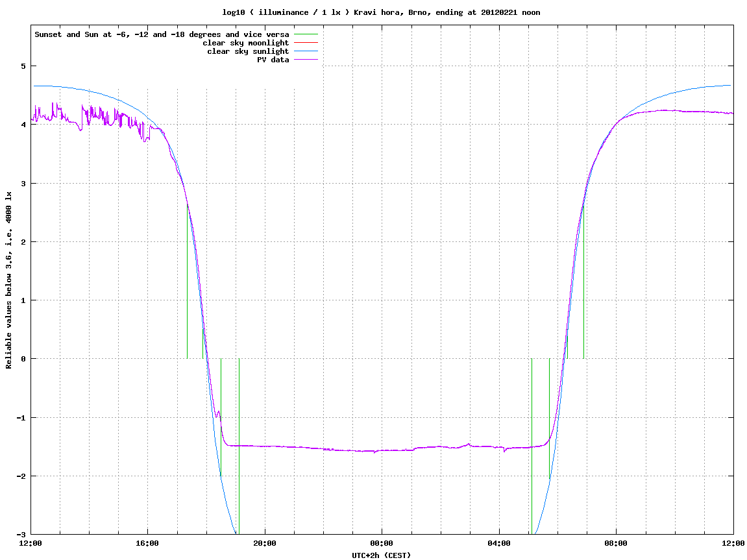This screenshot has width=747, height=560.
Task: Click the y-axis tick label -1
Action: tap(21, 418)
